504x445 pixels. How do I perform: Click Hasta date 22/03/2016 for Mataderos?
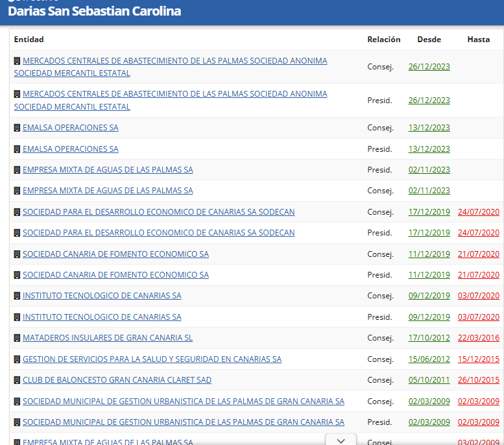[x=479, y=338]
